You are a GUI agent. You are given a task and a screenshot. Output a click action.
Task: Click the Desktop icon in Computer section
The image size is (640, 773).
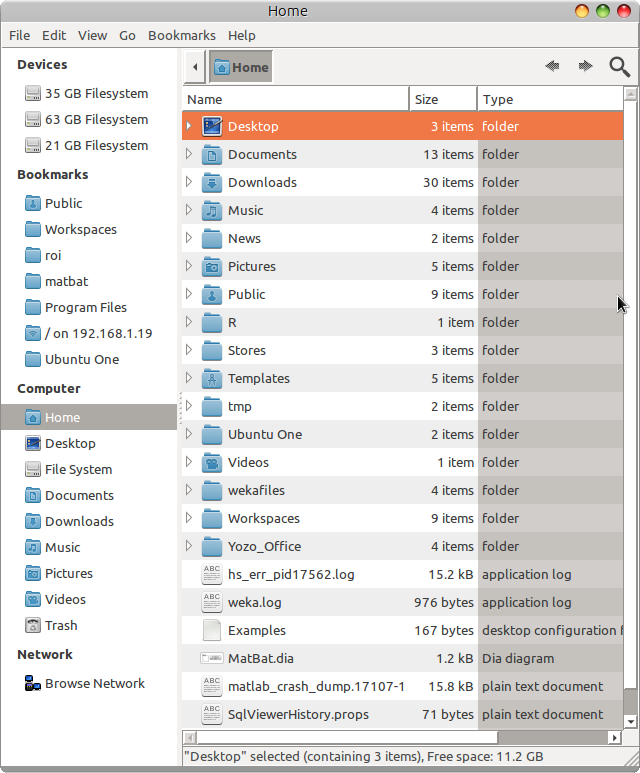(33, 443)
